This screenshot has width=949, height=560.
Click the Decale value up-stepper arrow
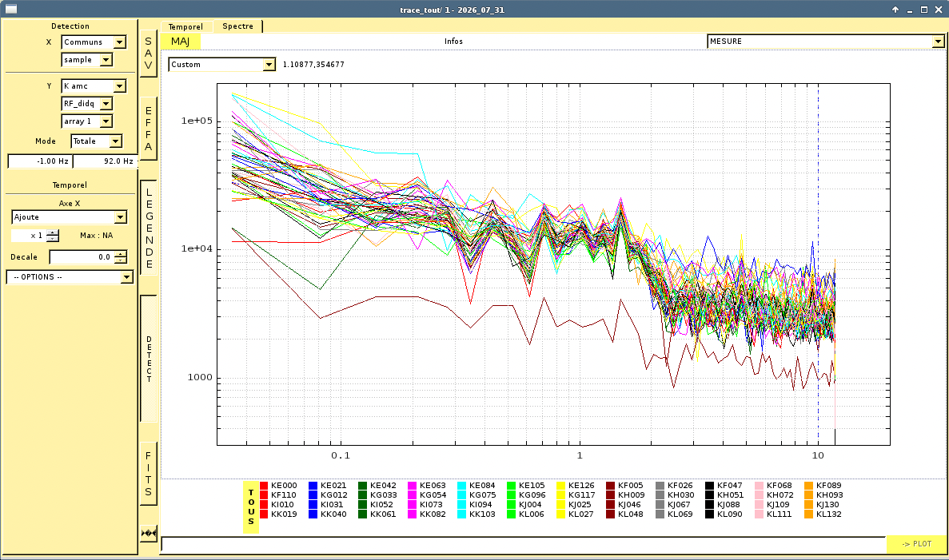(121, 253)
